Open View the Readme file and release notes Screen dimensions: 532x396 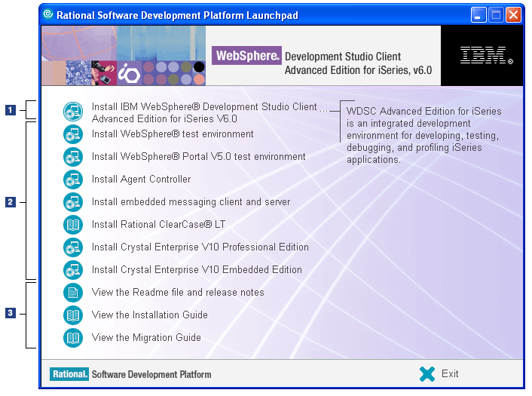coord(178,293)
